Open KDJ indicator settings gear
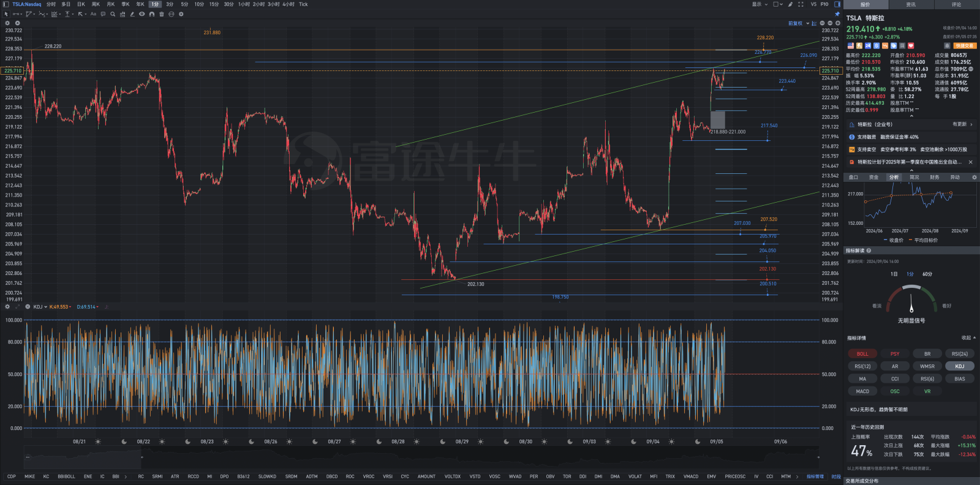The height and width of the screenshot is (485, 980). 7,307
